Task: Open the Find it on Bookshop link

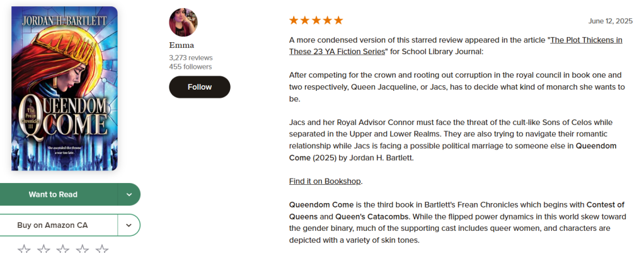Action: (325, 181)
